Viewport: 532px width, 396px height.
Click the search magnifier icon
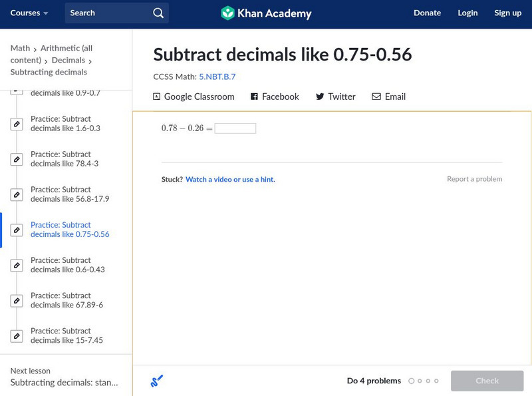[x=158, y=13]
